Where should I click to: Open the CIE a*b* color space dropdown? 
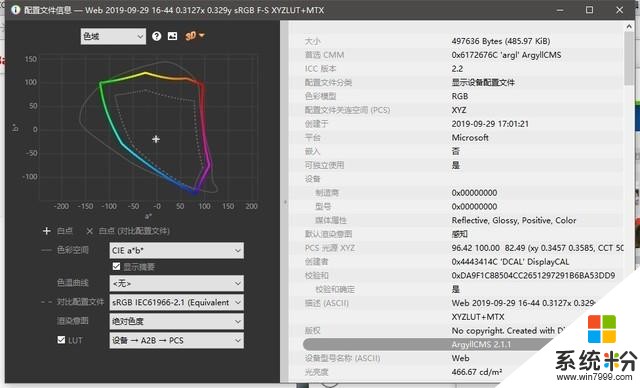(176, 251)
